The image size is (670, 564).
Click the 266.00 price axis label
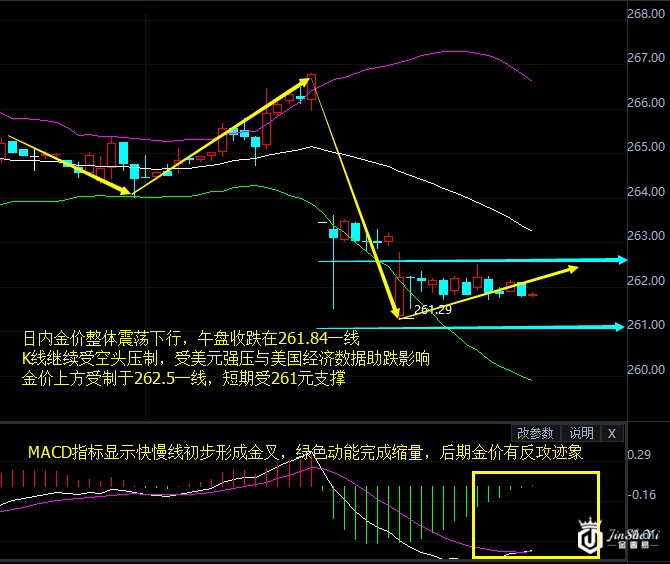(x=646, y=102)
